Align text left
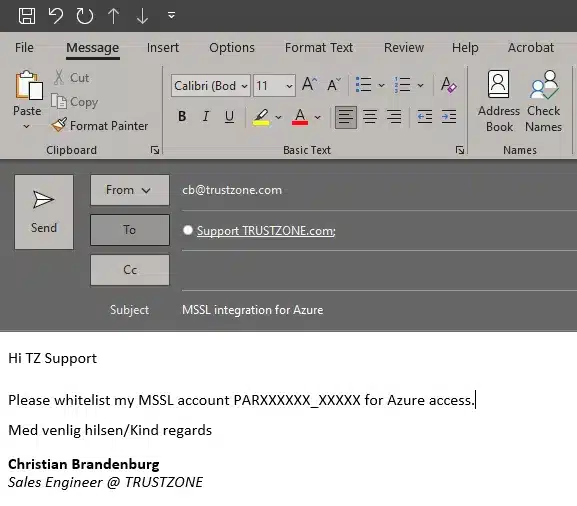Screen dimensions: 577x506 coord(346,117)
